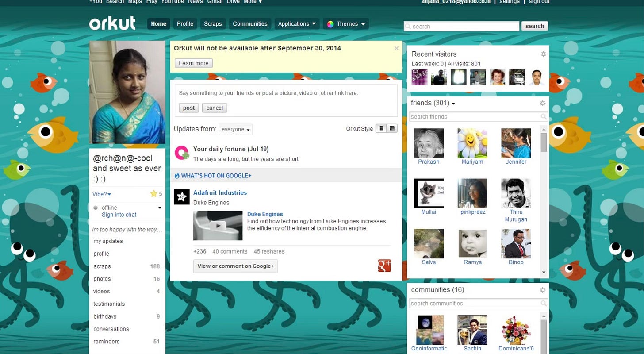The image size is (644, 354).
Task: Click the search friends field
Action: [x=479, y=116]
